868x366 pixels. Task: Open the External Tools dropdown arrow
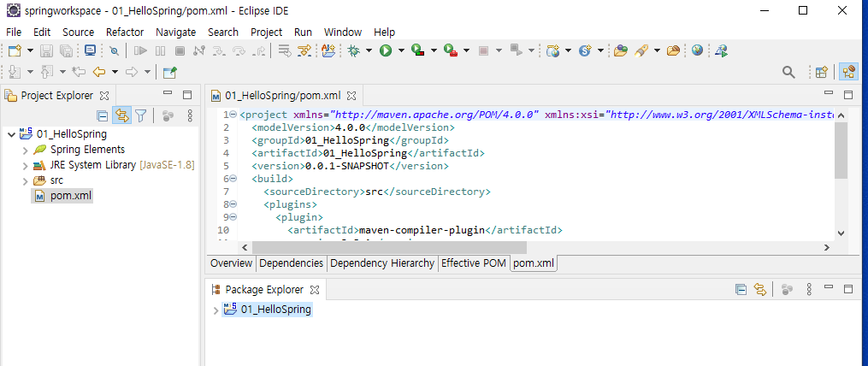coord(466,51)
